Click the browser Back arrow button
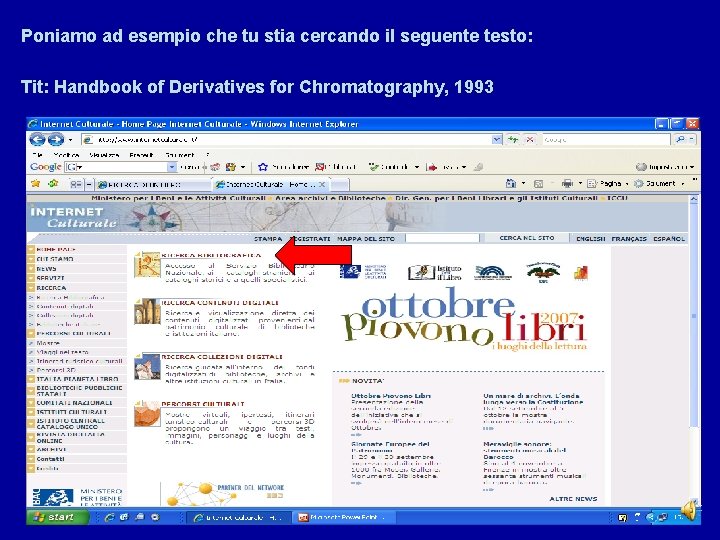This screenshot has width=720, height=540. [x=37, y=140]
